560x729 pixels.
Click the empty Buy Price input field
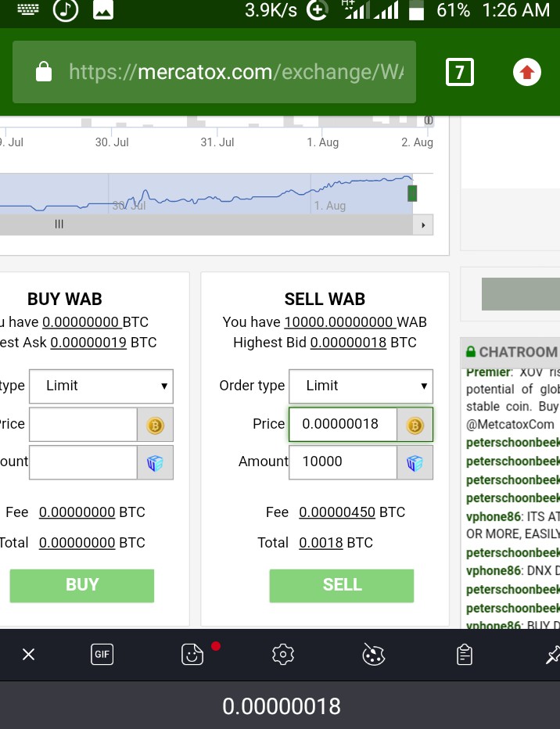tap(83, 425)
